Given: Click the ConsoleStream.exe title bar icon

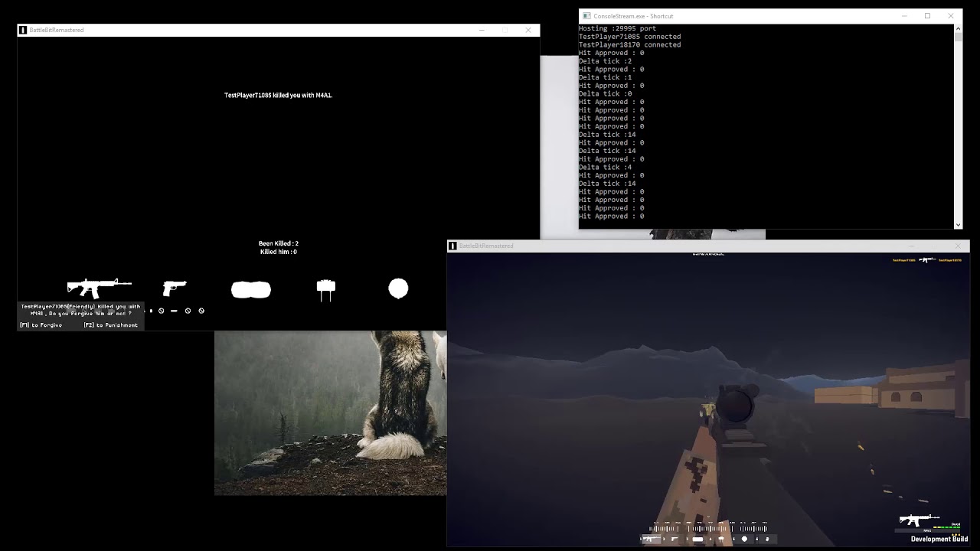Looking at the screenshot, I should click(x=586, y=16).
